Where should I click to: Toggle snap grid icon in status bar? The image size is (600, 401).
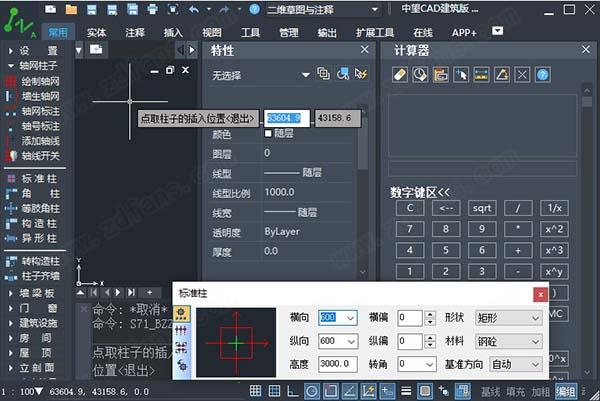click(x=255, y=391)
